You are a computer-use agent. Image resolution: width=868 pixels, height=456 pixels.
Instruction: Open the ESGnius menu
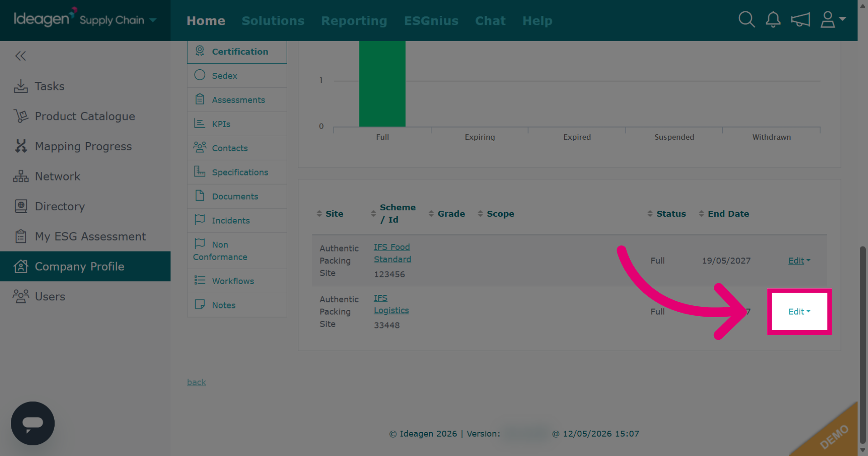[431, 21]
